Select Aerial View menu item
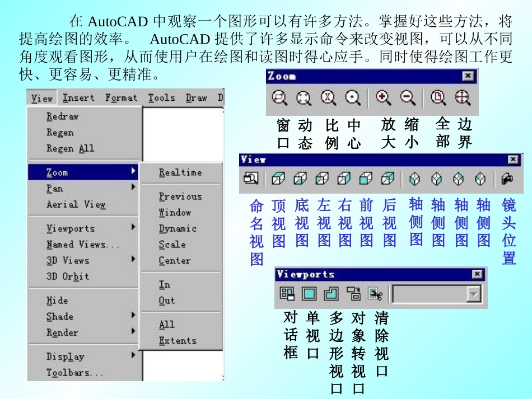Viewport: 532px width, 399px height. 83,204
